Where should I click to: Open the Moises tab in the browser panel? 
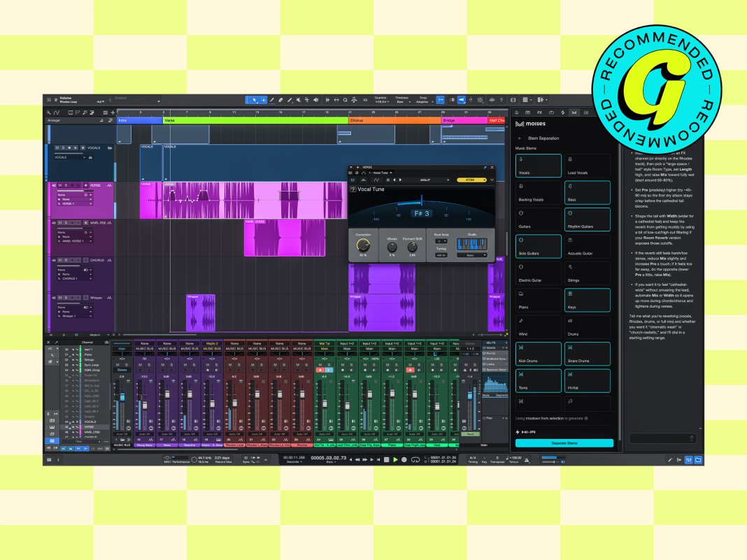point(574,113)
